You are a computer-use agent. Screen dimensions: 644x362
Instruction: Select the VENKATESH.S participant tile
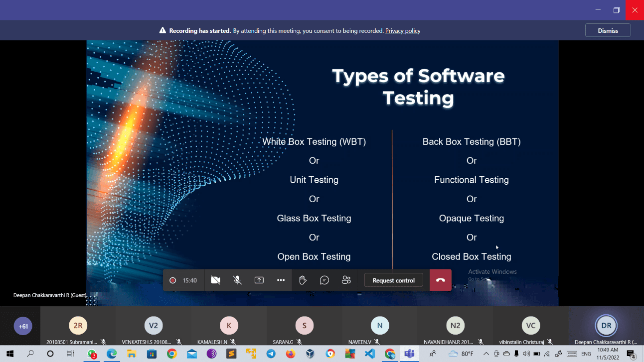(x=153, y=327)
